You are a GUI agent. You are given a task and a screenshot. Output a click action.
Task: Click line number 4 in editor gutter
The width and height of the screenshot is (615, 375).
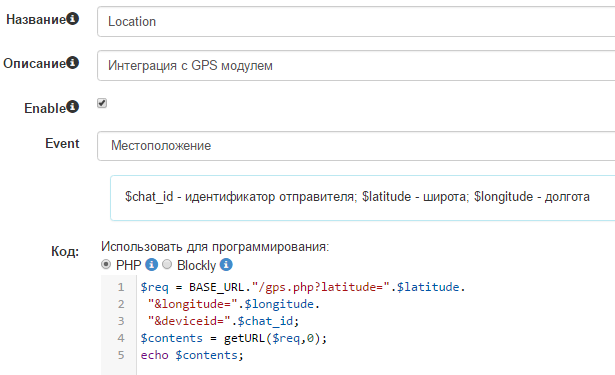pyautogui.click(x=121, y=338)
